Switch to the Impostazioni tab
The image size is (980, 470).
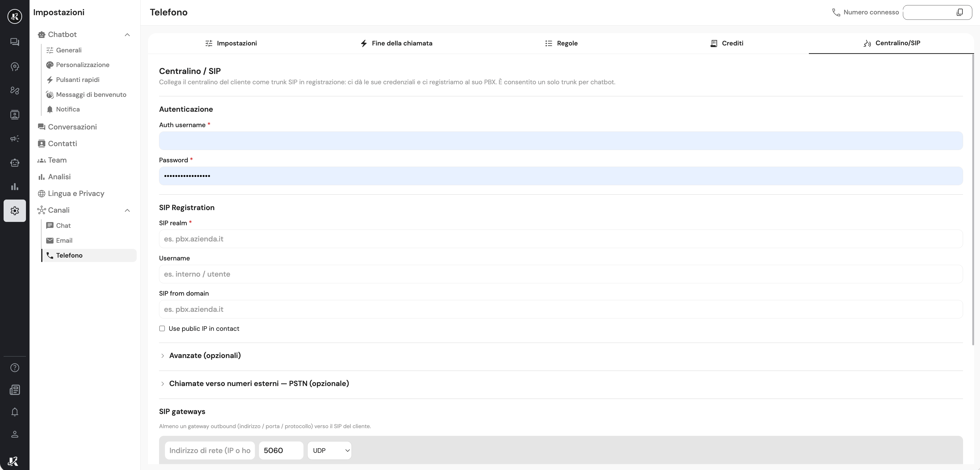[231, 43]
